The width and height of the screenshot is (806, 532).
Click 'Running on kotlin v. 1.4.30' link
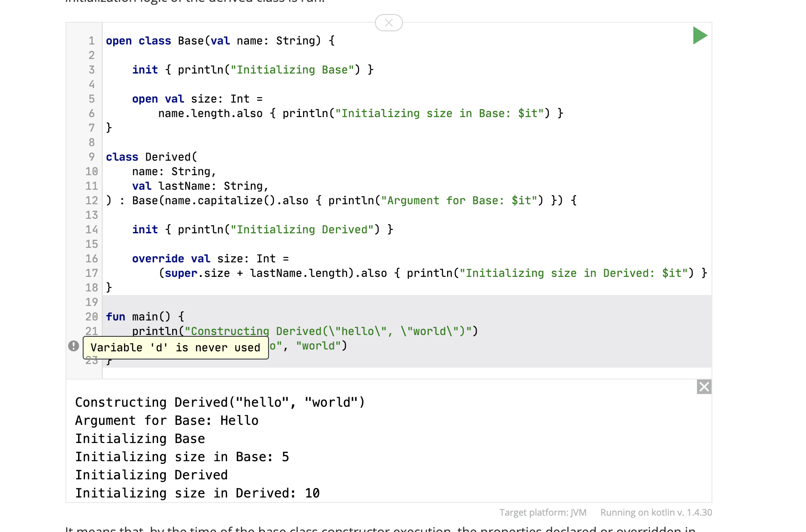[656, 512]
